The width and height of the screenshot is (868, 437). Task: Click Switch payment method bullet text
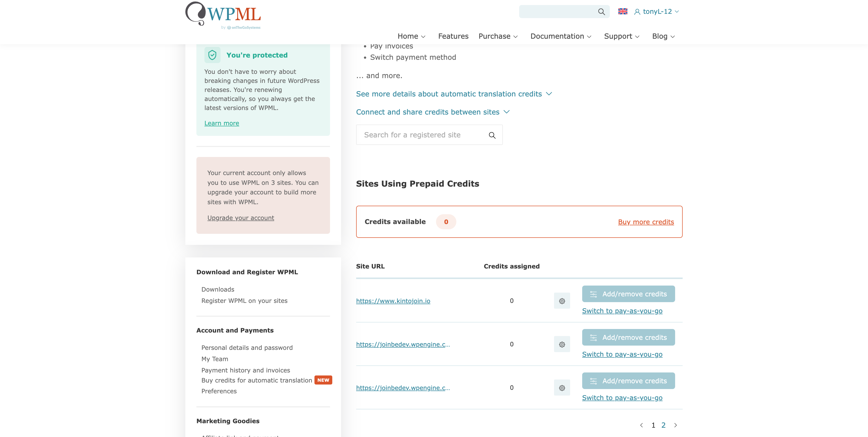[413, 58]
